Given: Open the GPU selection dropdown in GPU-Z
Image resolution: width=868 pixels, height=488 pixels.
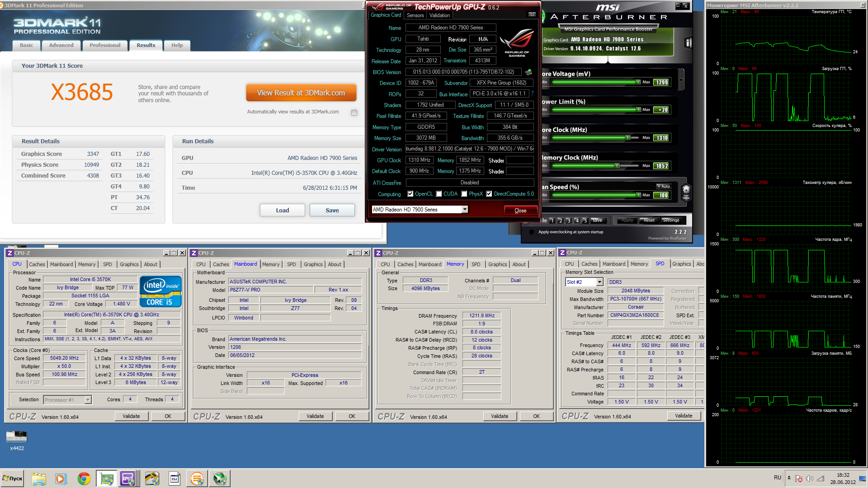Looking at the screenshot, I should pos(464,210).
